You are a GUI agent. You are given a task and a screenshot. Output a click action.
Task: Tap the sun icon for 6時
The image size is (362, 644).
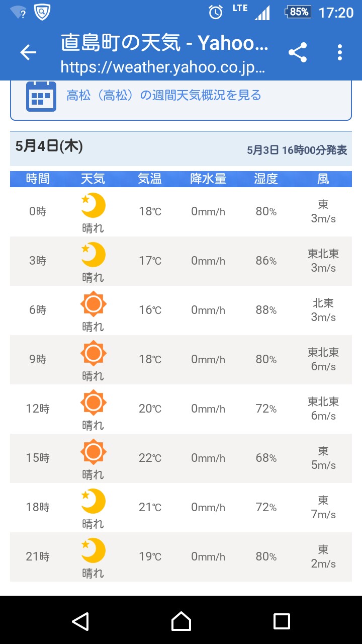93,304
